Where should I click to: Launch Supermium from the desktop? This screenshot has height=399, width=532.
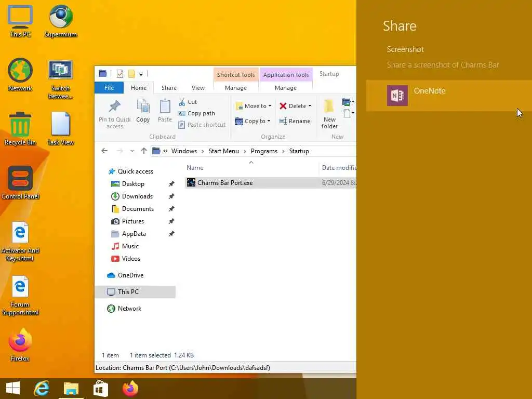61,21
